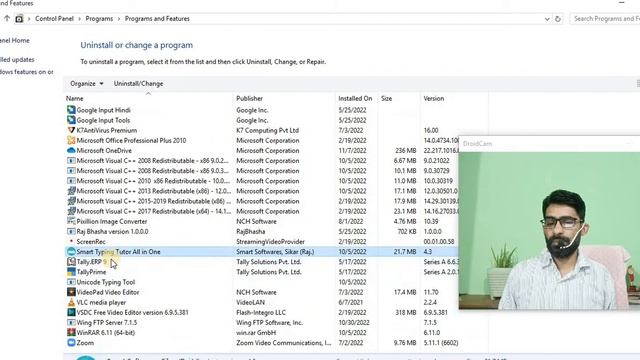Sort by the Size column header
Viewport: 640px width, 360px height.
(x=399, y=98)
